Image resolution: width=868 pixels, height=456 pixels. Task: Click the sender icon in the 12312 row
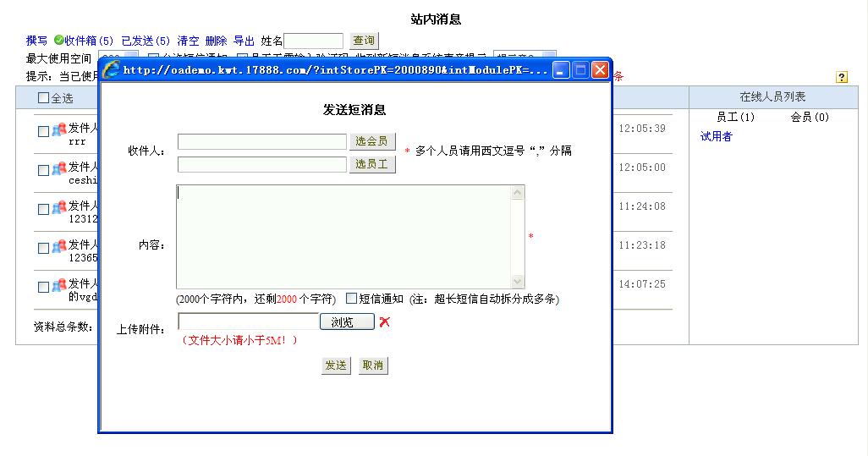59,207
